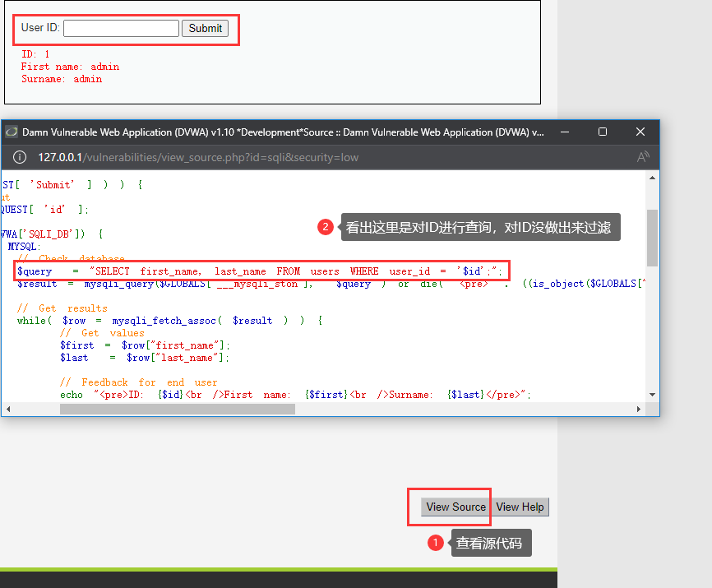Click the User ID input field
This screenshot has width=712, height=588.
(x=121, y=28)
